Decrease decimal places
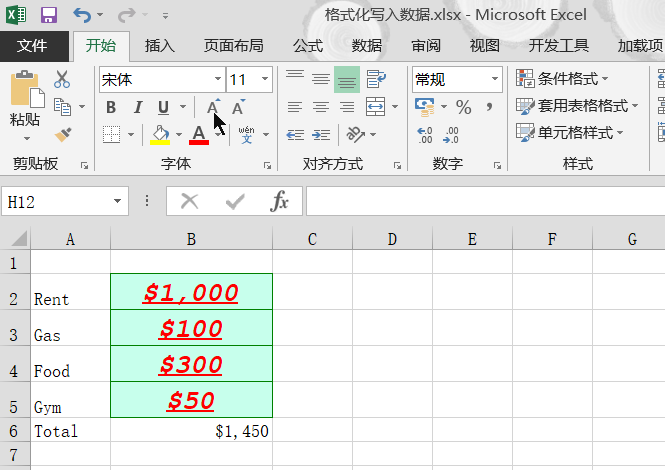Image resolution: width=665 pixels, height=470 pixels. pyautogui.click(x=450, y=135)
